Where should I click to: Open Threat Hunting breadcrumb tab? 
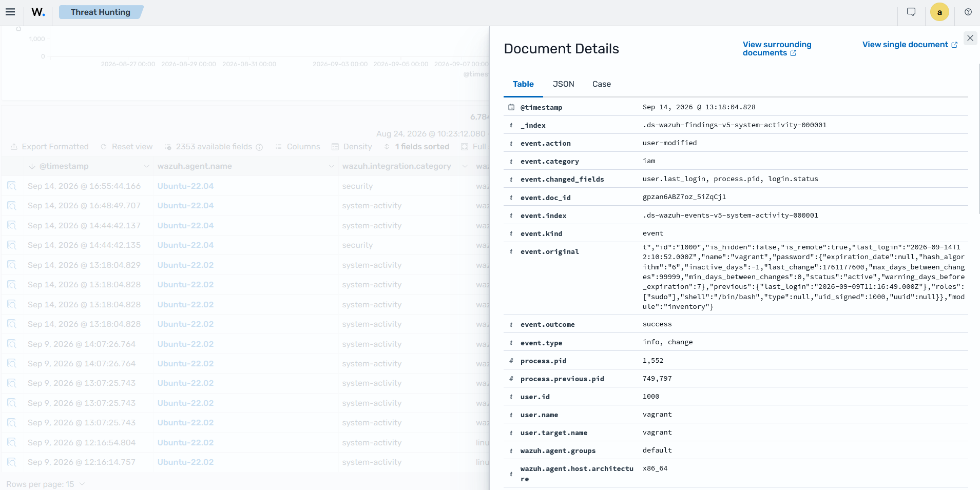click(101, 12)
